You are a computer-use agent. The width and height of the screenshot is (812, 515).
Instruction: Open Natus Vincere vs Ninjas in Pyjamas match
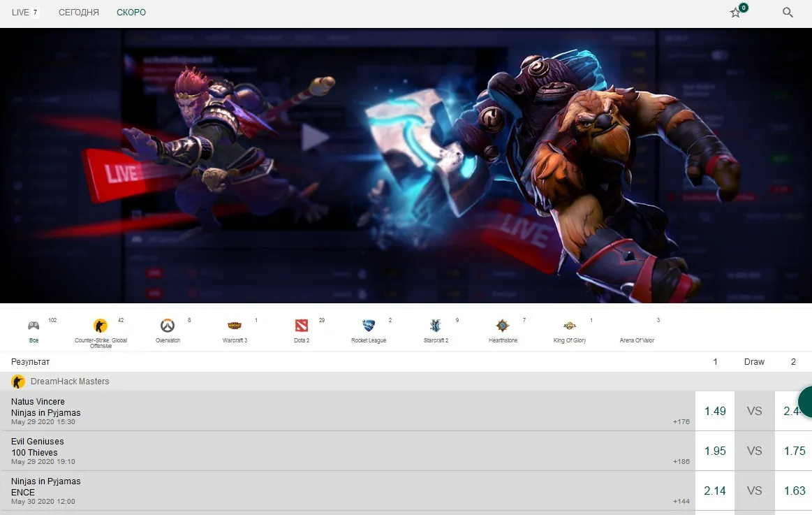coord(347,411)
